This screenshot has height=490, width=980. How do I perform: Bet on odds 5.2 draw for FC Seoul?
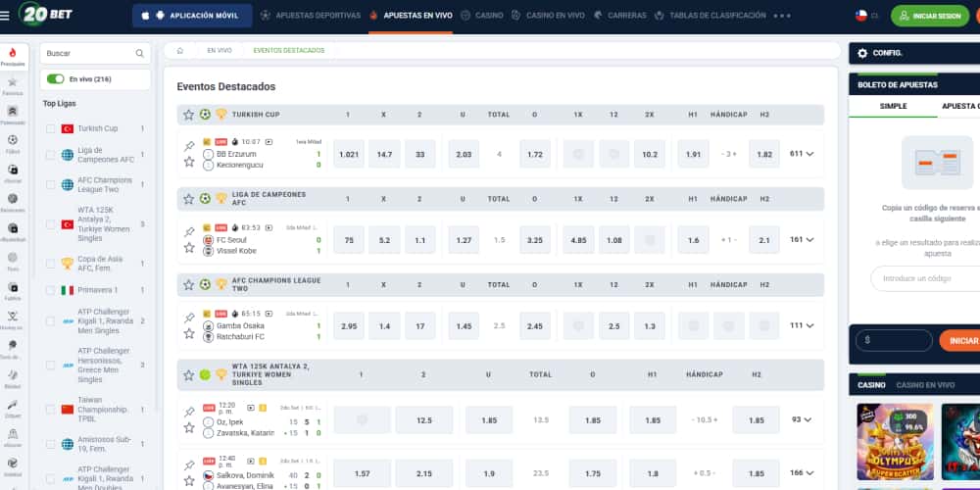(x=384, y=240)
